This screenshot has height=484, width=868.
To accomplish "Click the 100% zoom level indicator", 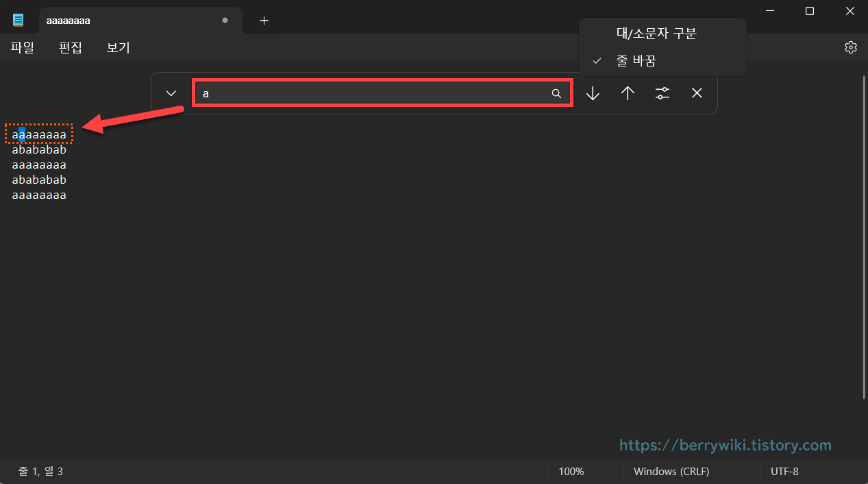I will 571,472.
